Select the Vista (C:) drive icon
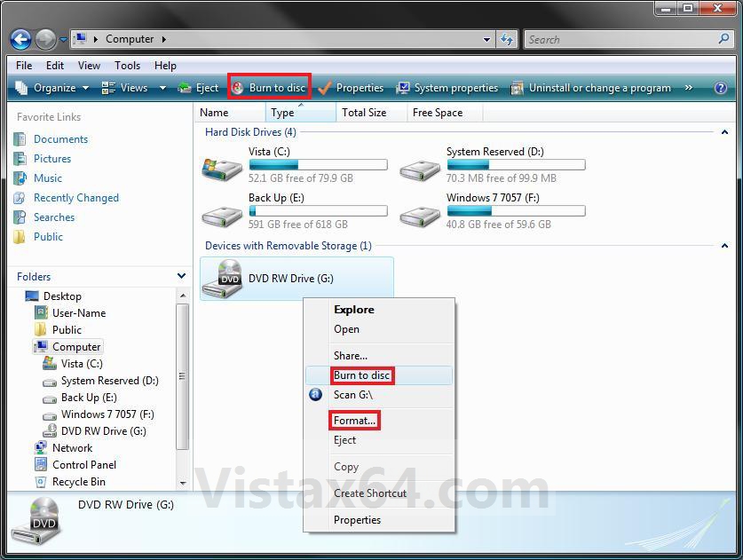Screen dimensions: 743x560 [x=222, y=170]
